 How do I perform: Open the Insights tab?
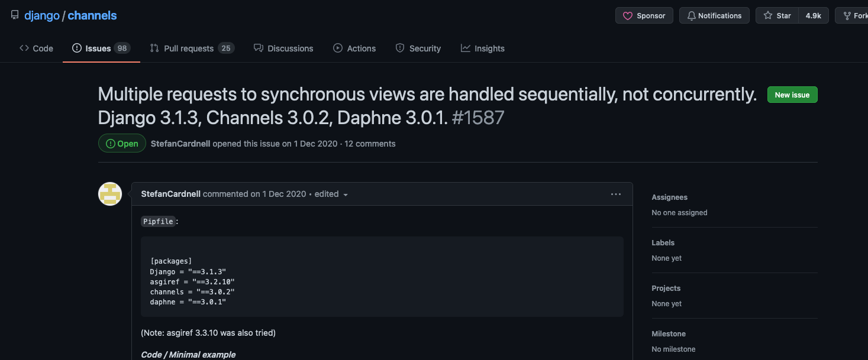coord(483,48)
